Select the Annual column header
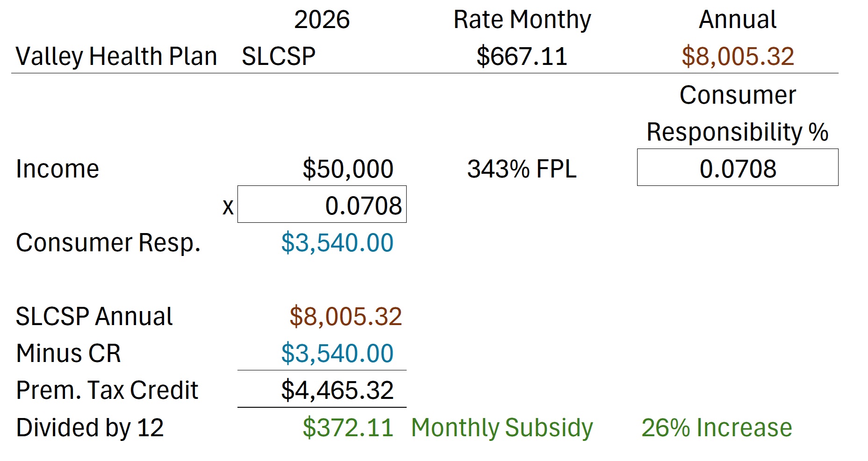Image resolution: width=868 pixels, height=461 pixels. [x=738, y=20]
